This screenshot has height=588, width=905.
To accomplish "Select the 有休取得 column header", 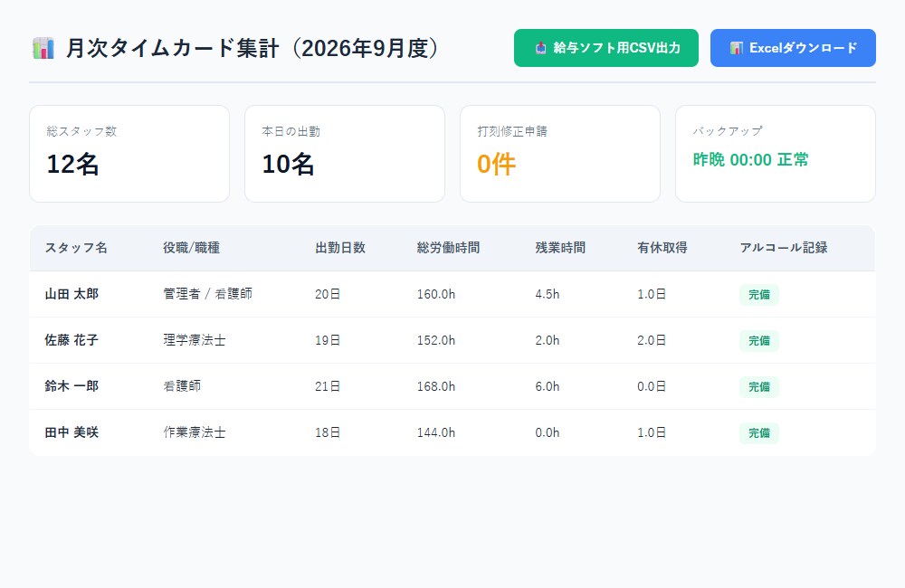I will [662, 248].
